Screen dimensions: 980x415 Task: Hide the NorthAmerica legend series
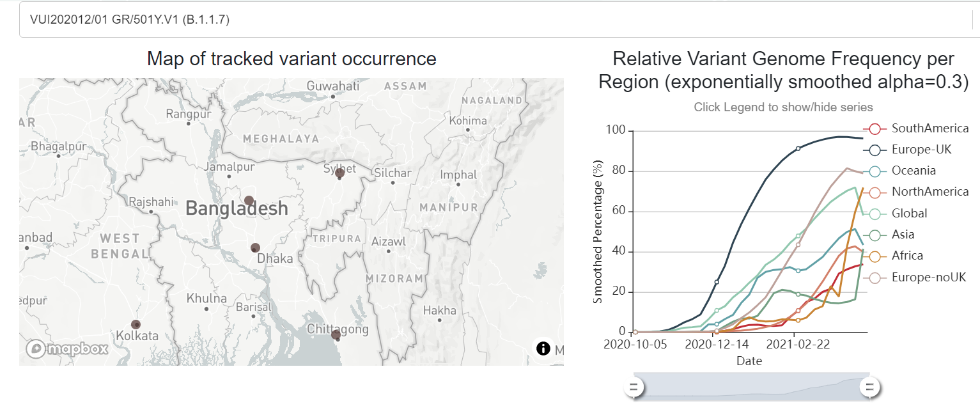(x=915, y=192)
